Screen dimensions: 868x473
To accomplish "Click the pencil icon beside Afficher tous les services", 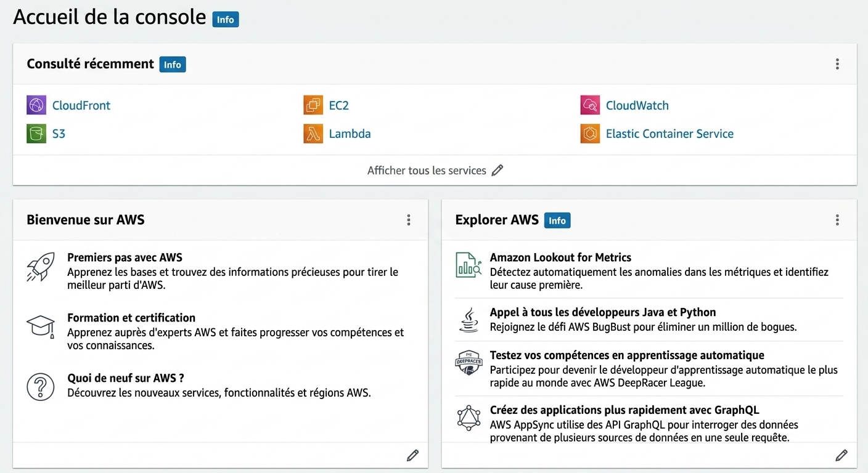I will point(497,171).
